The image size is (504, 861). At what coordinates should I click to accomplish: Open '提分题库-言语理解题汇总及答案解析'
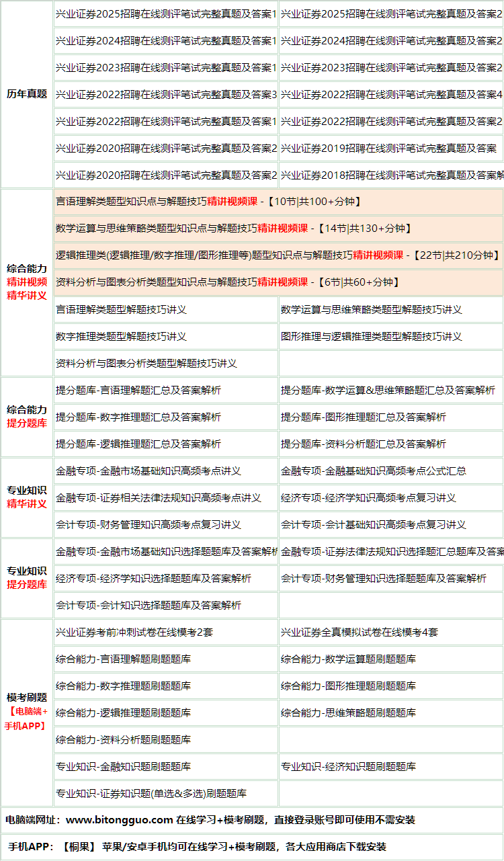166,391
